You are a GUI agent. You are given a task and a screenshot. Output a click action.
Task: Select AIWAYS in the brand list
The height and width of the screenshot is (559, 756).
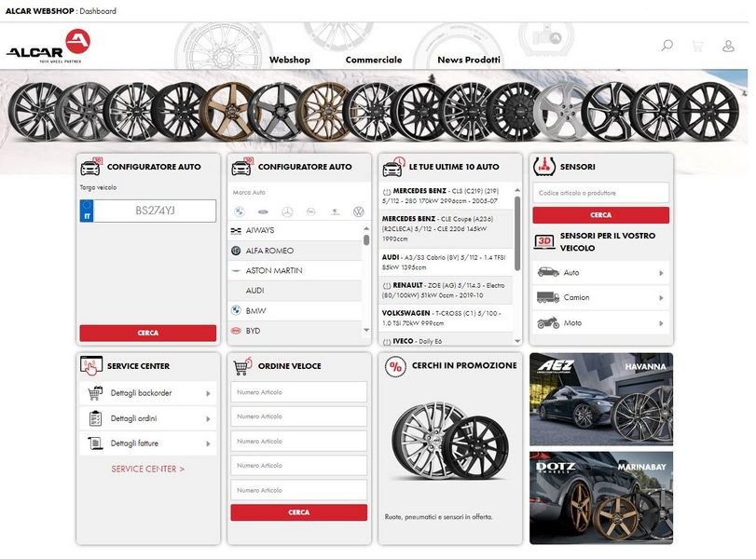296,230
